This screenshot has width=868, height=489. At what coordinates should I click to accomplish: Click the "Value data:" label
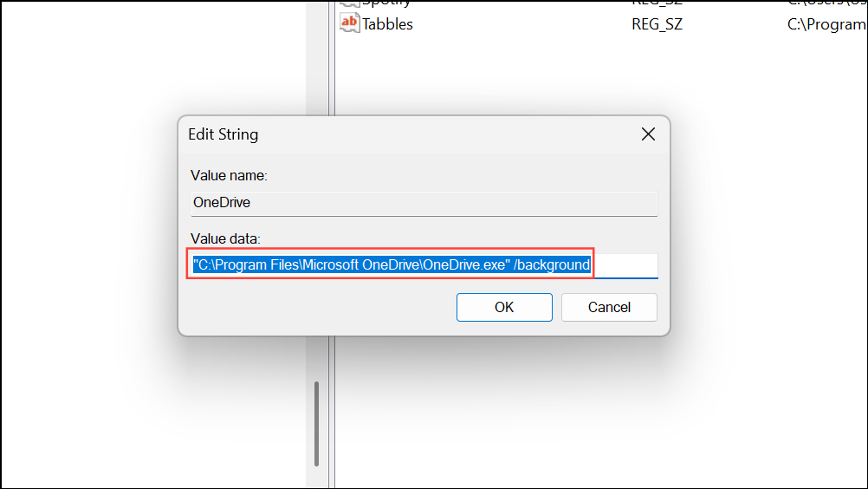tap(225, 238)
